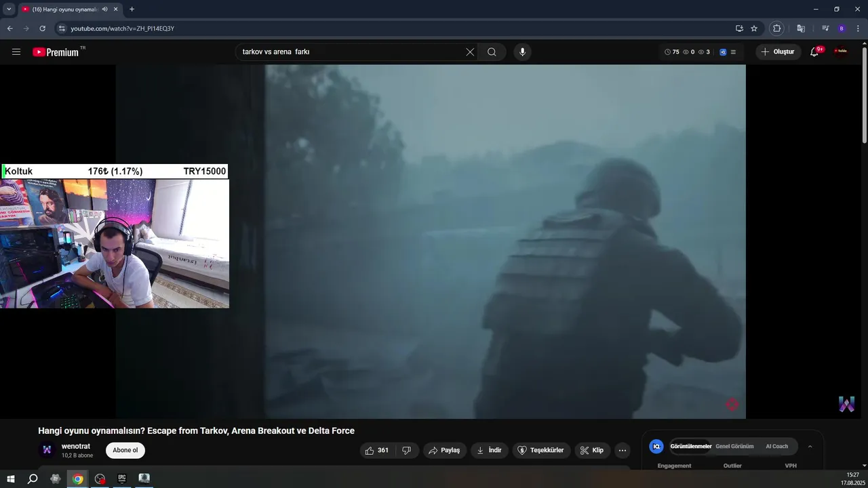Click the clock stat showing 75
The image size is (868, 488).
[671, 52]
